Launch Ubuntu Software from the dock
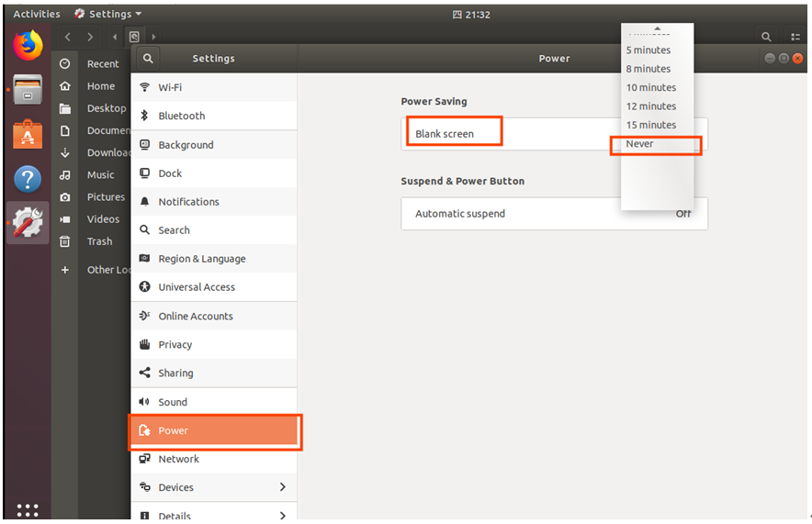812x524 pixels. (x=28, y=134)
